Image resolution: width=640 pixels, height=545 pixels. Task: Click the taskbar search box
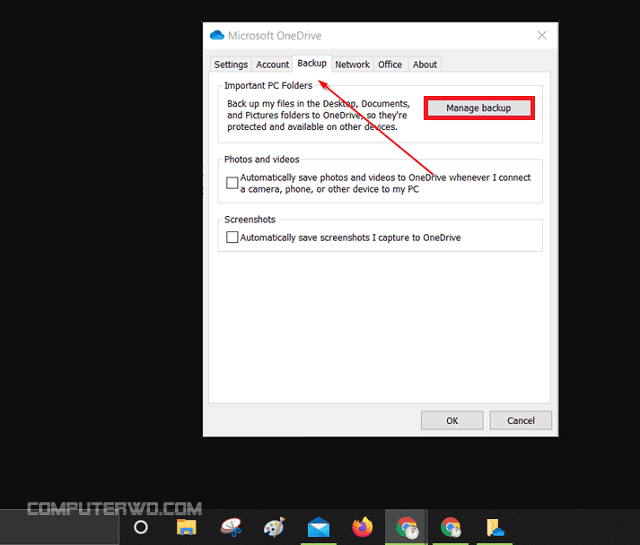coord(59,527)
